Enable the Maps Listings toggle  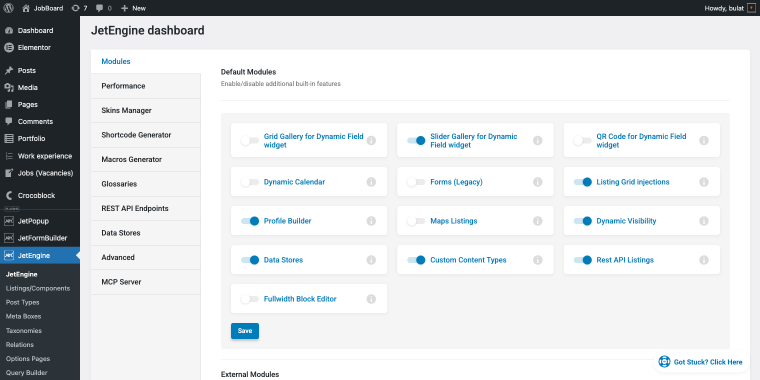pos(416,221)
